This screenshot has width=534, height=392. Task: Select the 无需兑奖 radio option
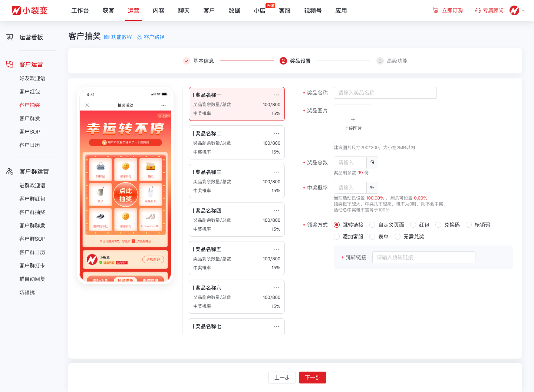pos(398,237)
